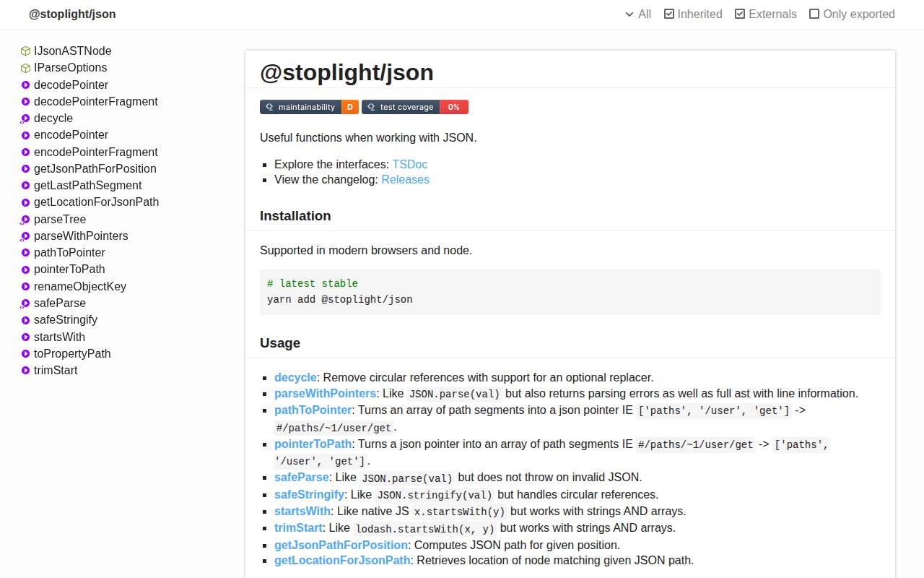Click the maintainability D badge
Viewport: 924px width, 578px height.
pyautogui.click(x=309, y=107)
